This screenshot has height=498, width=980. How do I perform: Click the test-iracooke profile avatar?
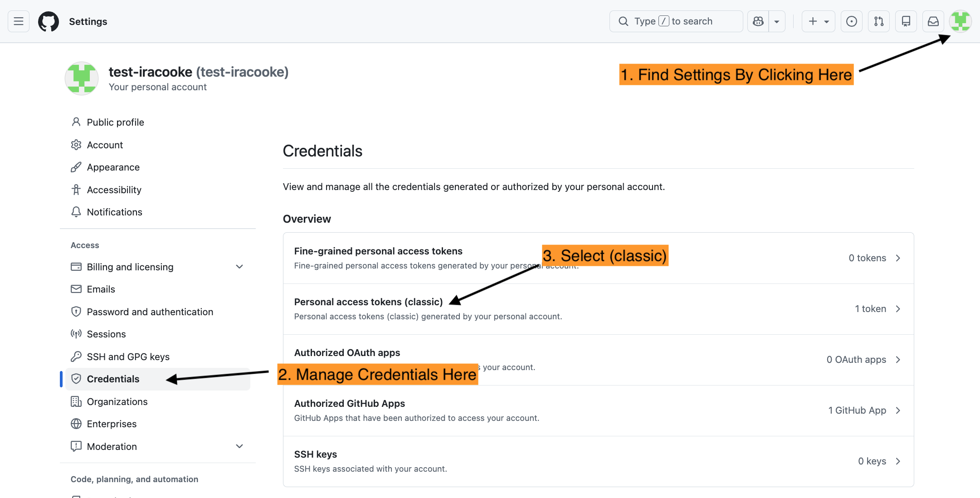(82, 78)
